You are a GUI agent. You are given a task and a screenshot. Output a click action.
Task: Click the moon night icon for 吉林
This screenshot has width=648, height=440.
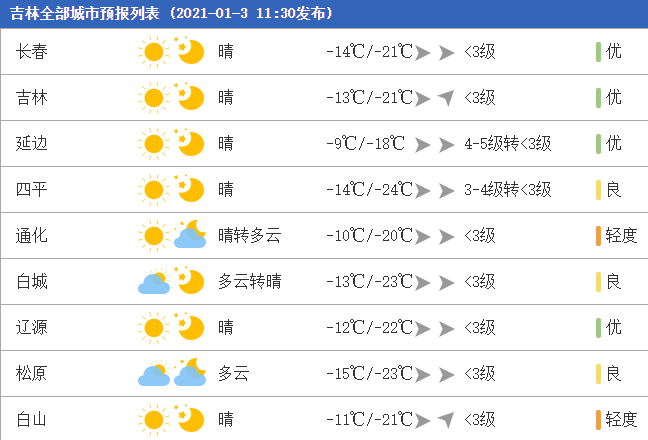coord(189,98)
